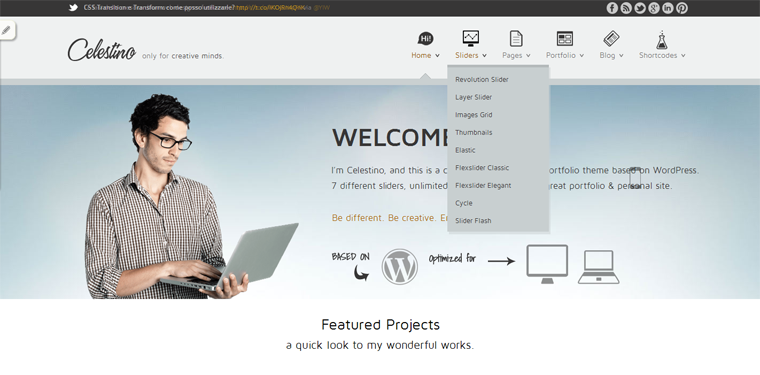This screenshot has width=760, height=375.
Task: Open the Pinterest social icon
Action: point(682,8)
